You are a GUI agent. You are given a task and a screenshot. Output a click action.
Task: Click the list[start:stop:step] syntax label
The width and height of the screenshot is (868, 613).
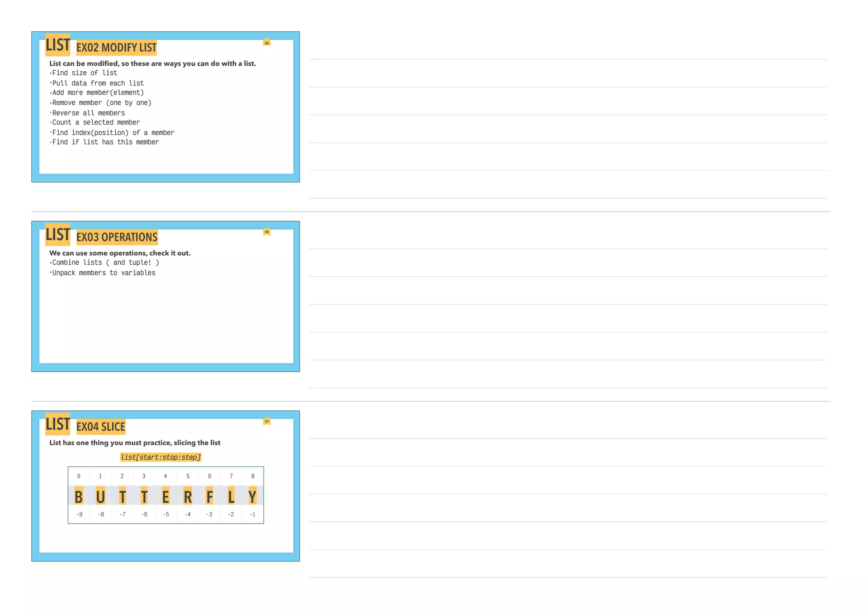tap(161, 457)
